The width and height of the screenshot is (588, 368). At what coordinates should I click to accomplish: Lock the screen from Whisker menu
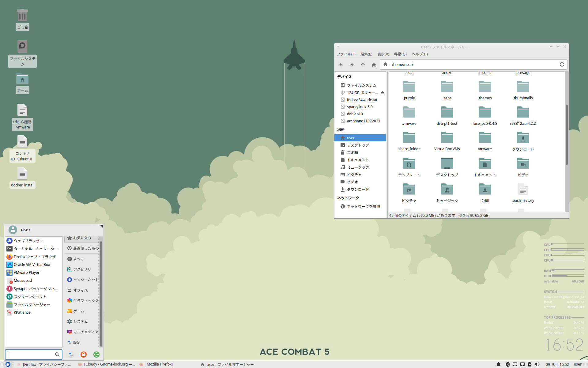[x=83, y=355]
